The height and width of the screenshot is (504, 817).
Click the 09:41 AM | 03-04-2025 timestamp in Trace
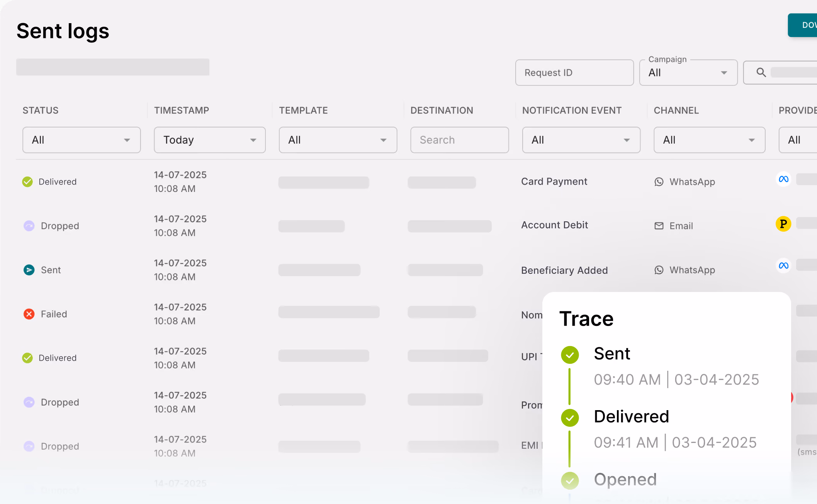tap(675, 443)
